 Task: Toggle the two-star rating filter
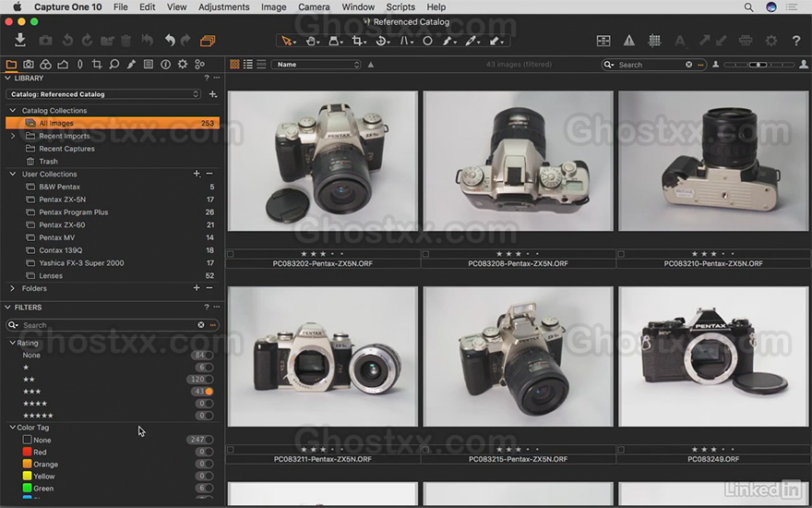(209, 380)
